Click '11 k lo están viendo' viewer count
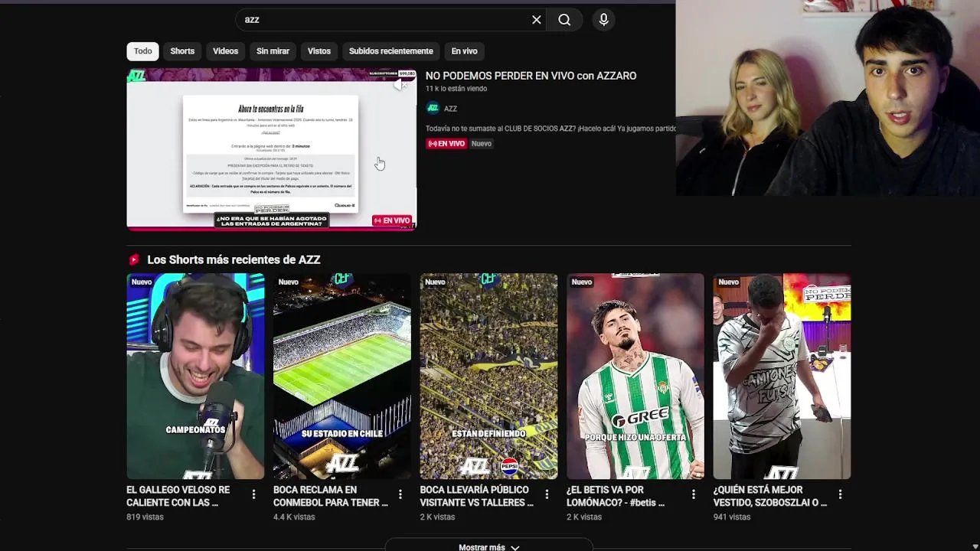The height and width of the screenshot is (551, 980). 456,89
